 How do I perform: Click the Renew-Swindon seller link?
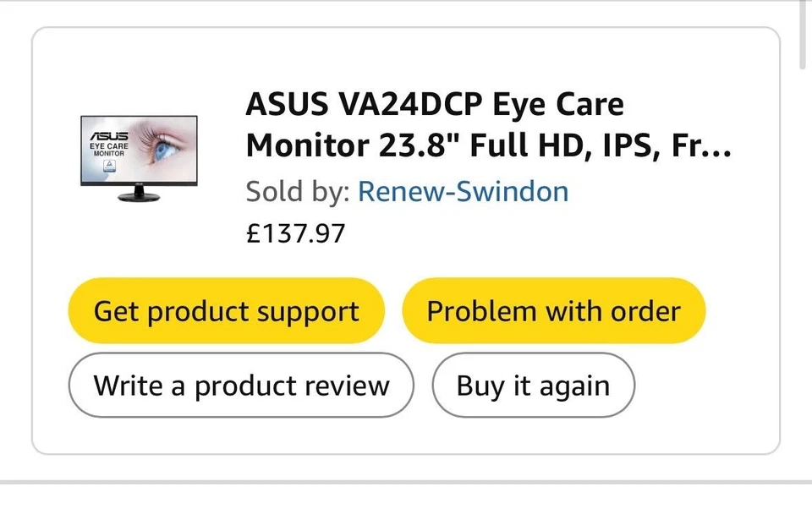click(x=463, y=191)
